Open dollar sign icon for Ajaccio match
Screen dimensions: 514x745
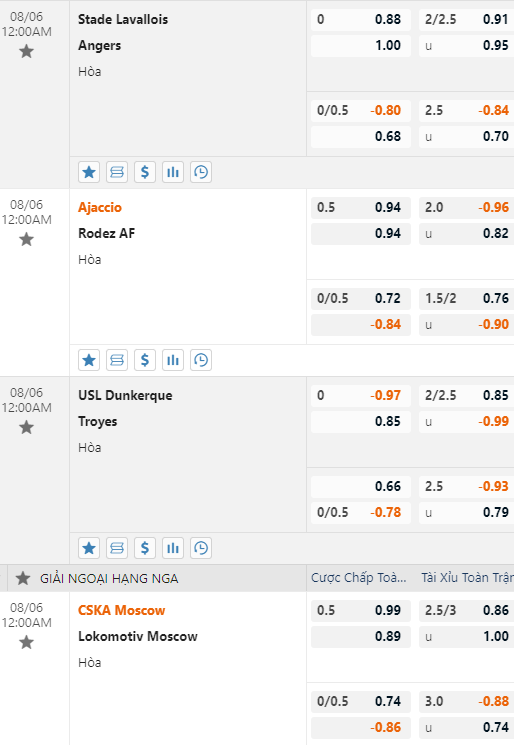[145, 360]
